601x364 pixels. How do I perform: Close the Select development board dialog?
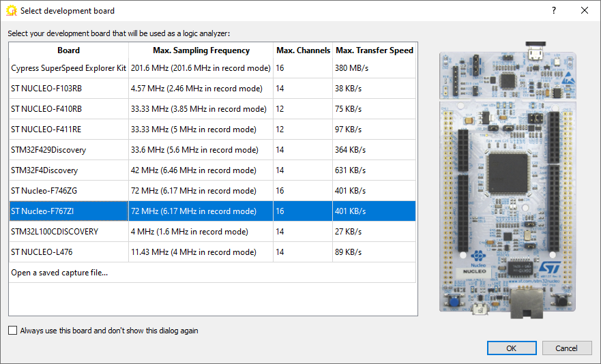point(585,10)
